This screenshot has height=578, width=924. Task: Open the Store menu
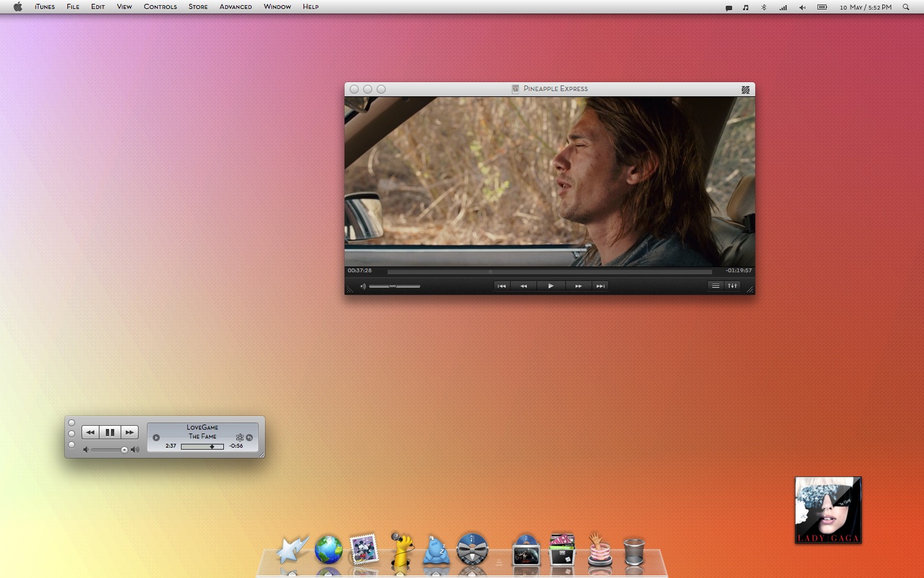(198, 6)
